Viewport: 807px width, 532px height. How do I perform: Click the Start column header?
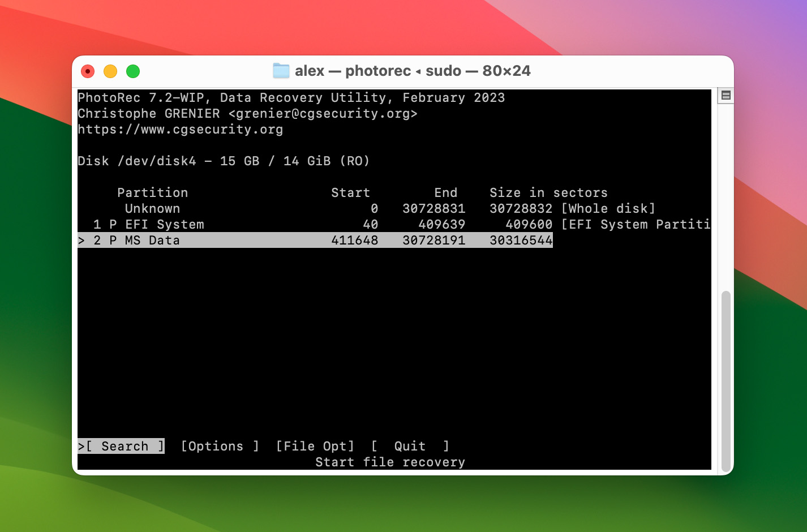tap(351, 192)
